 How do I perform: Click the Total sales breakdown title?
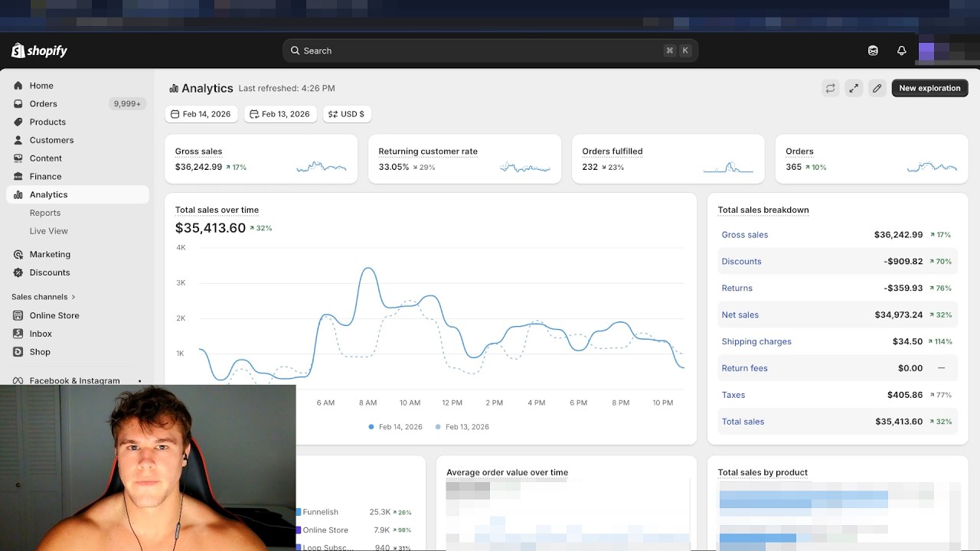pos(763,210)
